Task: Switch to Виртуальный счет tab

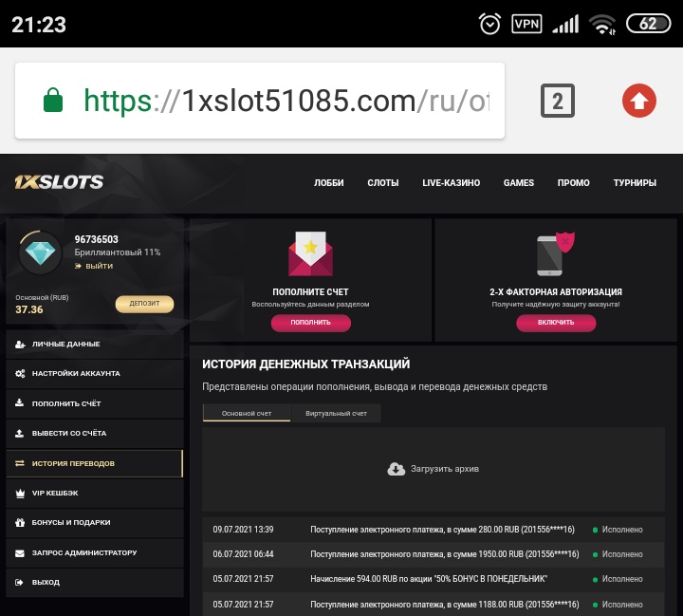Action: [336, 413]
